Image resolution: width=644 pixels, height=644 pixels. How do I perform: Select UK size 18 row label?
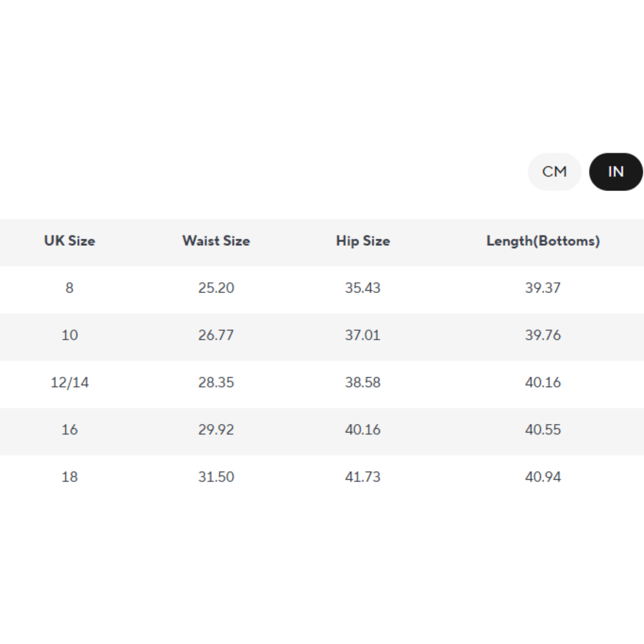(x=70, y=477)
